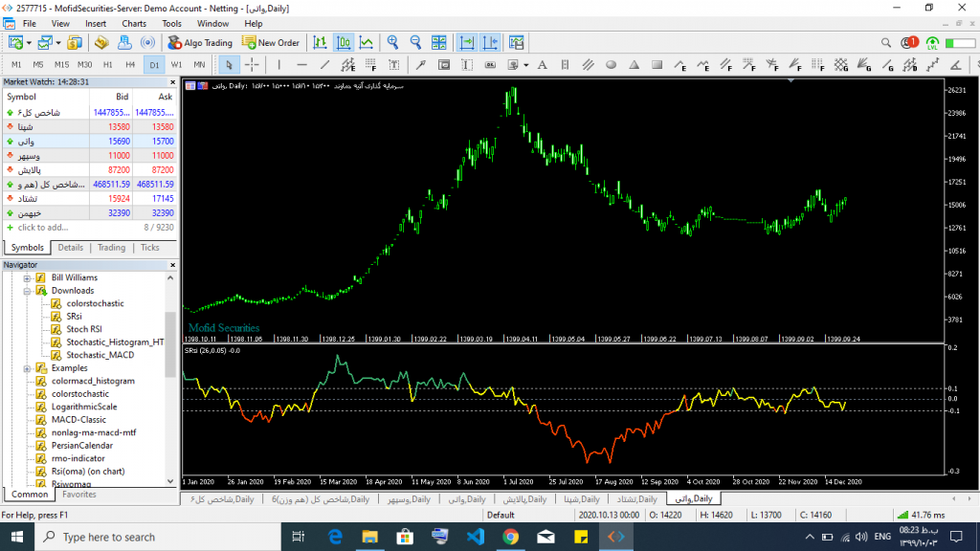Viewport: 980px width, 551px height.
Task: Open the graphical objects dropdown arrow
Action: (x=526, y=65)
